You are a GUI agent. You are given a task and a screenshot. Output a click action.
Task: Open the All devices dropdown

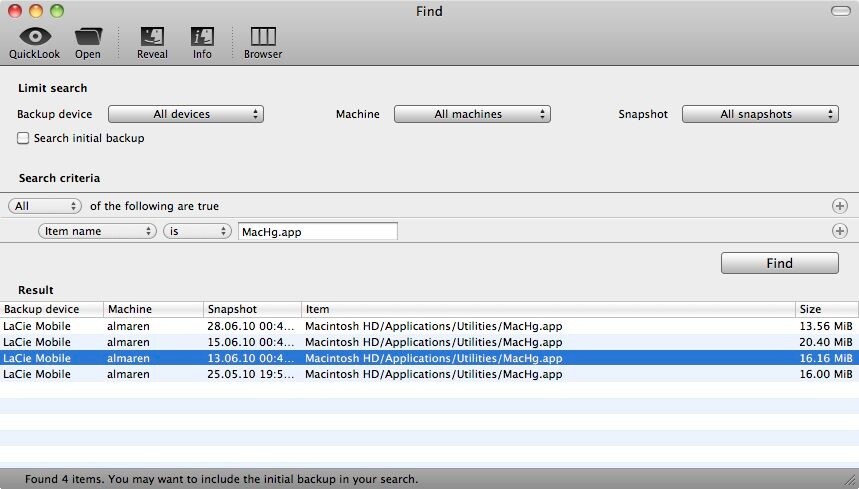pyautogui.click(x=186, y=114)
